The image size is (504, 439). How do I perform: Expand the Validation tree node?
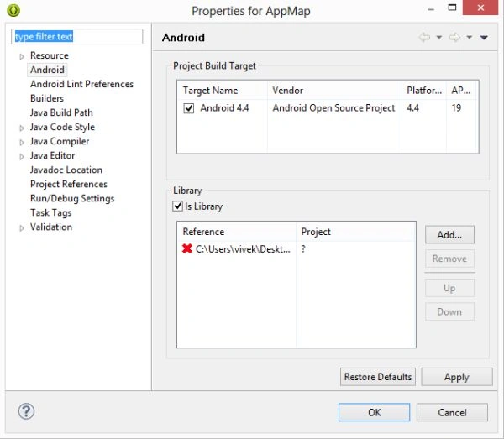click(x=22, y=228)
